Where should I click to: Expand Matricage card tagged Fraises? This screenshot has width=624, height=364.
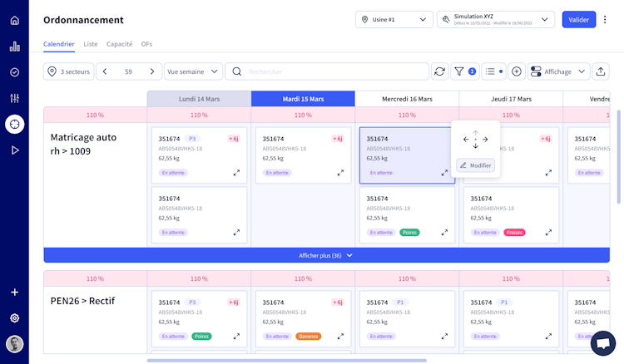point(548,233)
